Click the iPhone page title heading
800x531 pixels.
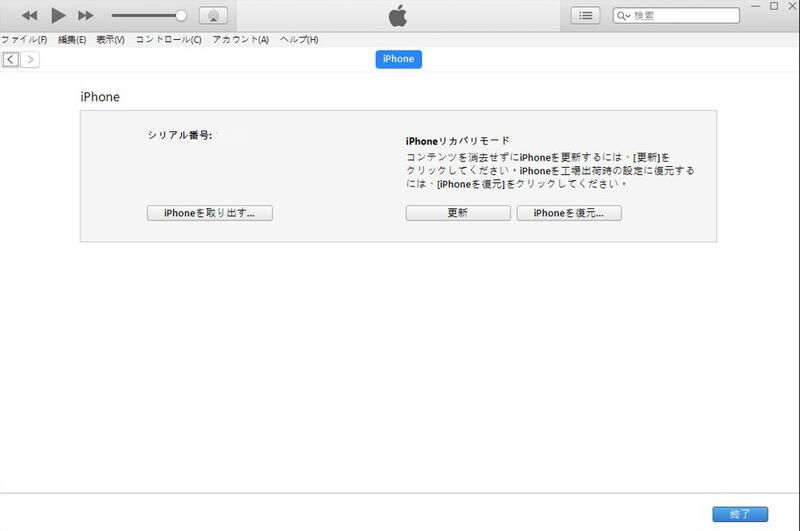pos(100,97)
